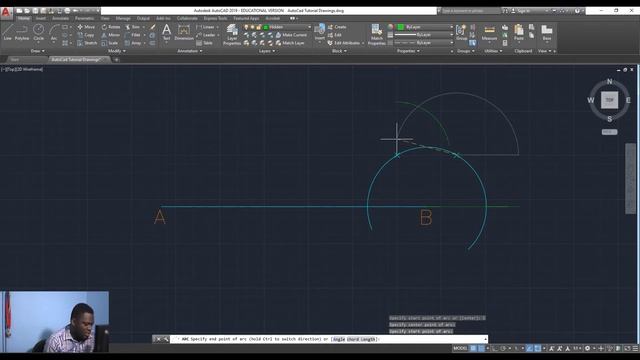Expand the Block panel
The image size is (640, 360).
[339, 51]
